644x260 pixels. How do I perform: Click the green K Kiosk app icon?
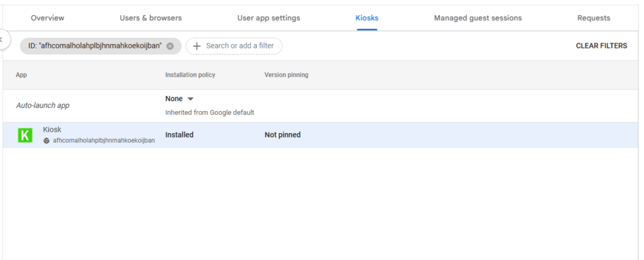(25, 135)
